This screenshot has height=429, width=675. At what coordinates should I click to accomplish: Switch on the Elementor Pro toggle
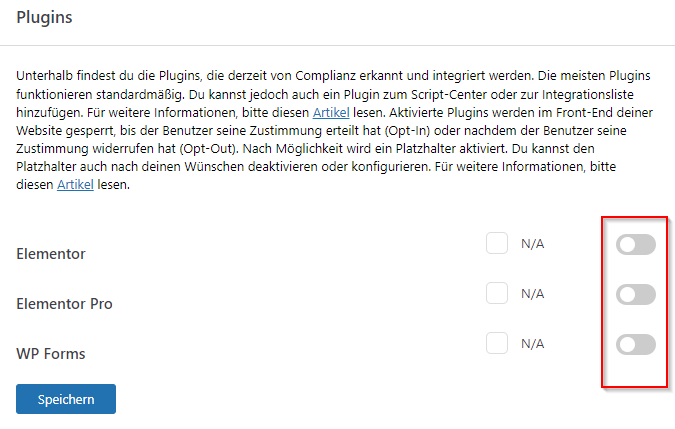click(x=636, y=294)
